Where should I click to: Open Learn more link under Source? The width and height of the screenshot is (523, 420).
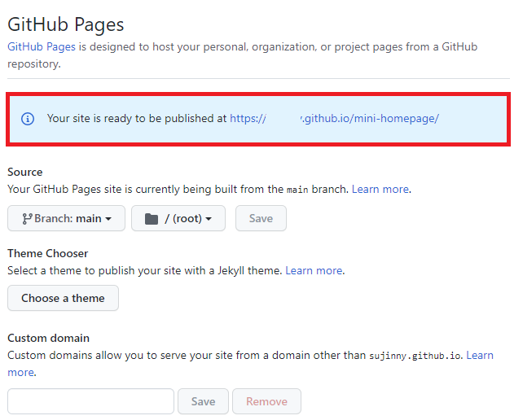(x=380, y=190)
